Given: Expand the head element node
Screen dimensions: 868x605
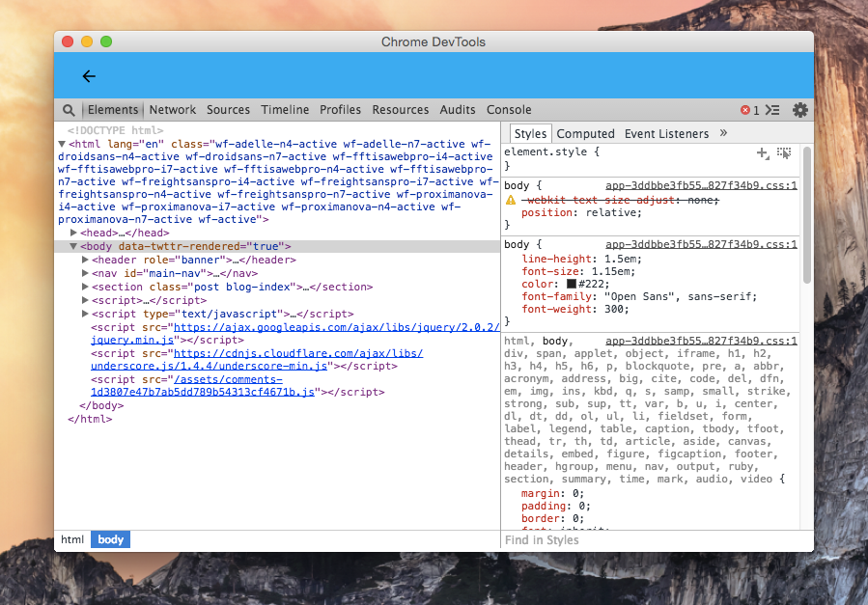Looking at the screenshot, I should tap(73, 233).
